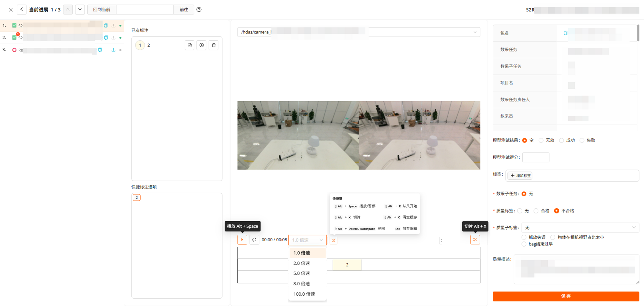Open the edit note icon for annotation 2
Screen dimensions: 644x306
pyautogui.click(x=189, y=45)
